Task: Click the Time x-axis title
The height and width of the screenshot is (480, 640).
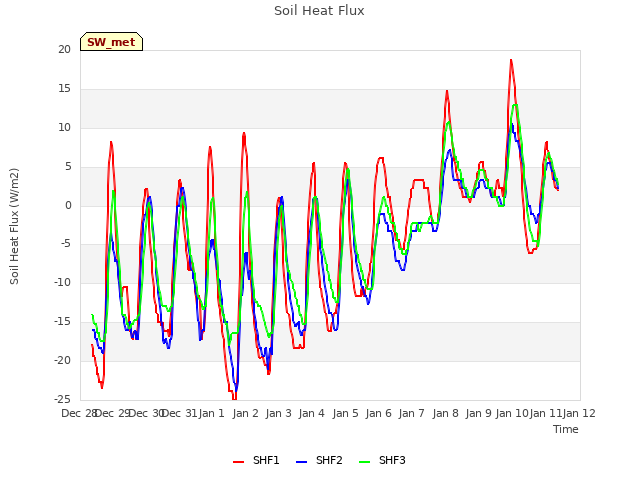Action: 566,429
